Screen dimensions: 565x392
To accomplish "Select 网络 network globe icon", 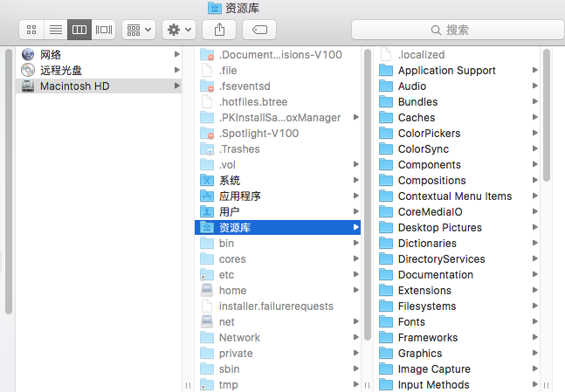I will [x=28, y=54].
